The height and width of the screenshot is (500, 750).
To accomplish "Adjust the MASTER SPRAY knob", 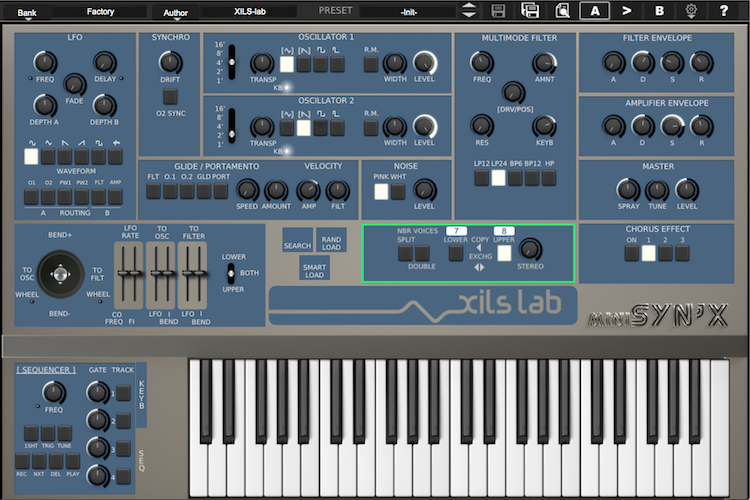I will point(628,190).
